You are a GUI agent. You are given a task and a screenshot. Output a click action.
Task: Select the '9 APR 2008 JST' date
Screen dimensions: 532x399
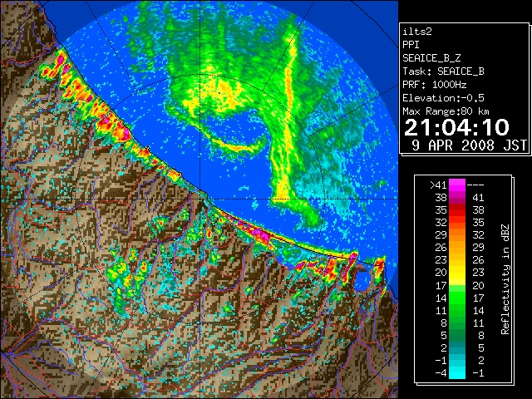pyautogui.click(x=469, y=145)
